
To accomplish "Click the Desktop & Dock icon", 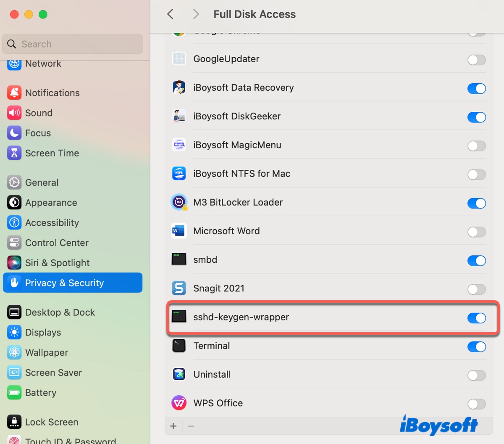I will click(x=14, y=312).
